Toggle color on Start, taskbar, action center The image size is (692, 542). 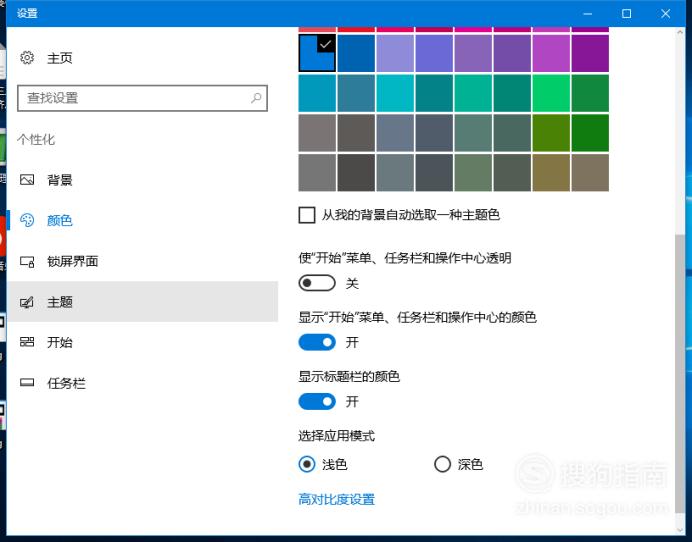[317, 342]
